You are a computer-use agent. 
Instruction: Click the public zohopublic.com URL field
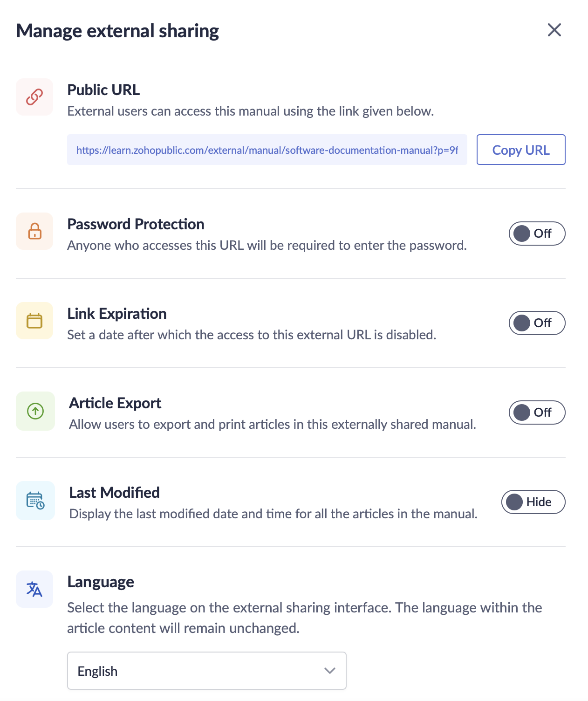coord(267,150)
